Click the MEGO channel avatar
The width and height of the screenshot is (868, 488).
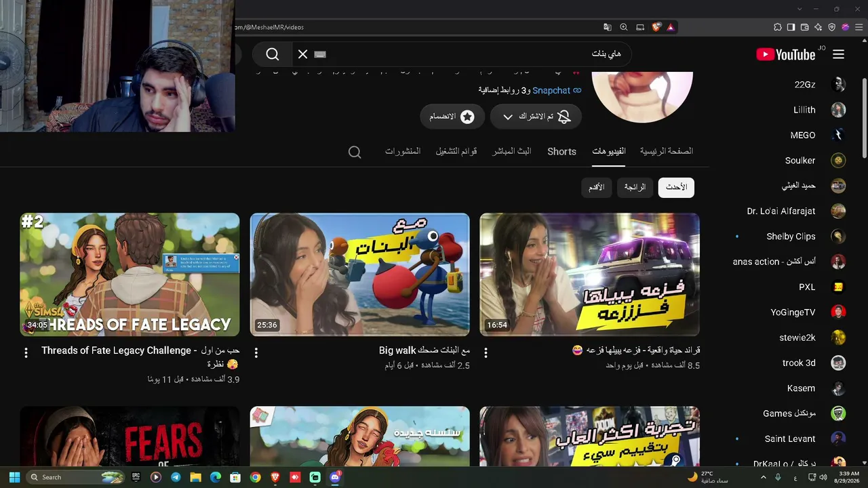[839, 135]
